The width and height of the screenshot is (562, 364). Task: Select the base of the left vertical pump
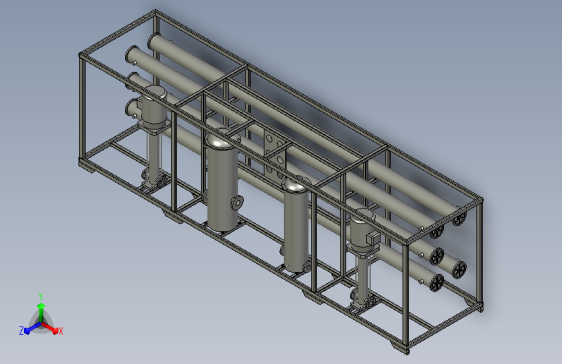153,183
